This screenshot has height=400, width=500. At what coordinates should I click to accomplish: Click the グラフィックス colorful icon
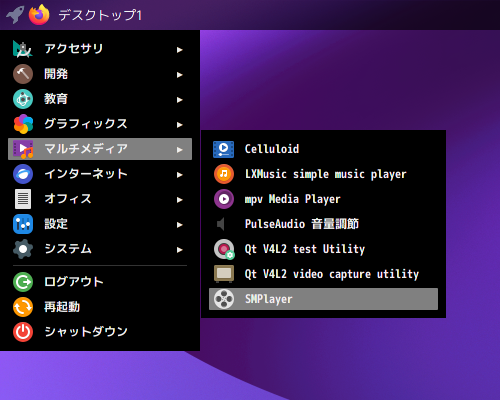click(23, 124)
